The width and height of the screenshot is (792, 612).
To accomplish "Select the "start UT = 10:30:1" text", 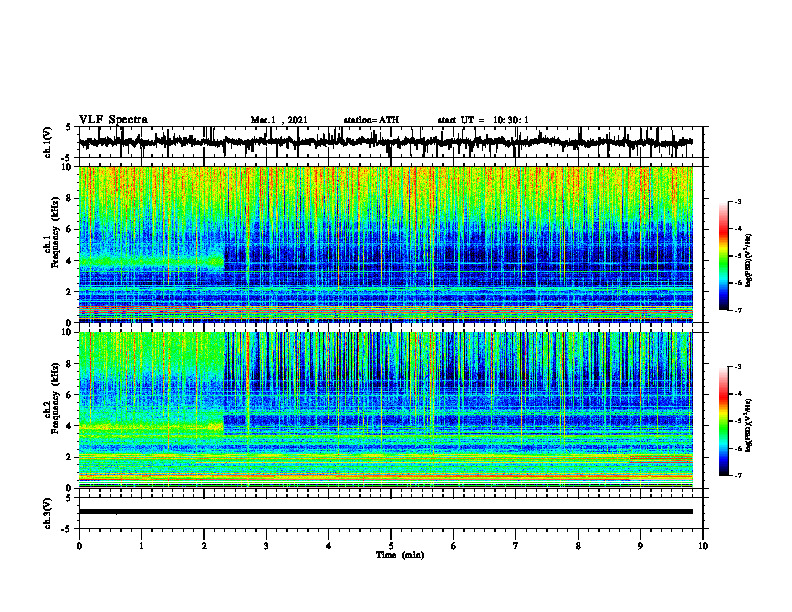I will (x=483, y=120).
